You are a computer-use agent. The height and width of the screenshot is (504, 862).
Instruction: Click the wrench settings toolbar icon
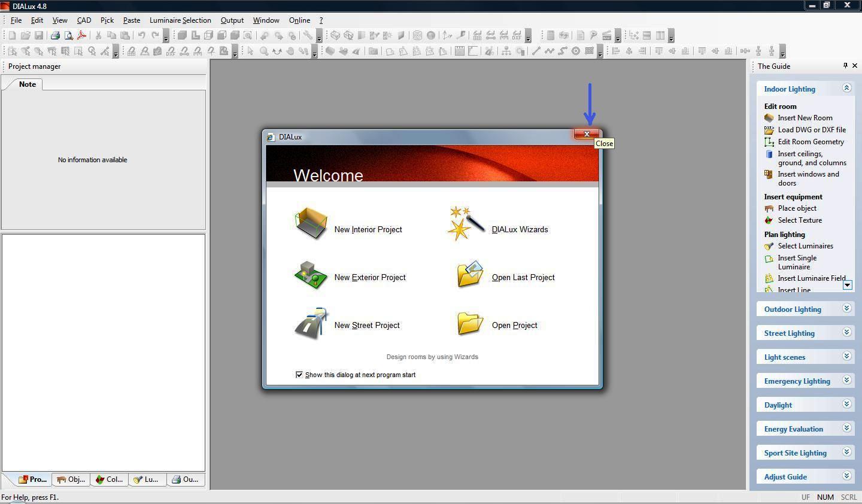[308, 35]
